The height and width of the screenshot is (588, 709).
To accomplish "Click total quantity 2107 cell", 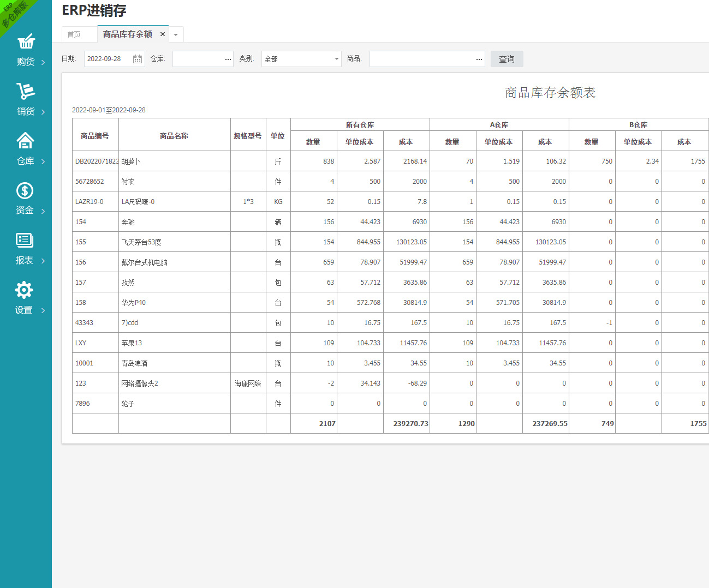I will (314, 424).
